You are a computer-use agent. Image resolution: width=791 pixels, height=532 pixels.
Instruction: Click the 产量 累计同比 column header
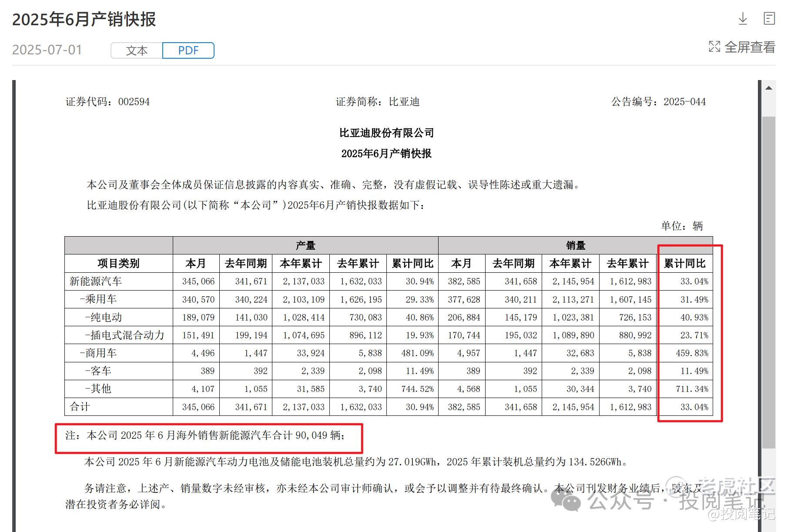click(412, 263)
